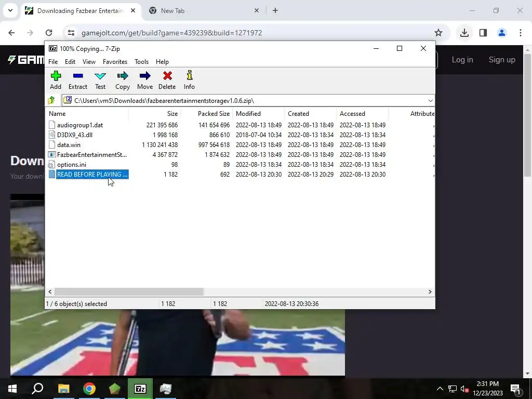Bookmark this page with star icon
Screen dimensions: 532x399
[438, 33]
